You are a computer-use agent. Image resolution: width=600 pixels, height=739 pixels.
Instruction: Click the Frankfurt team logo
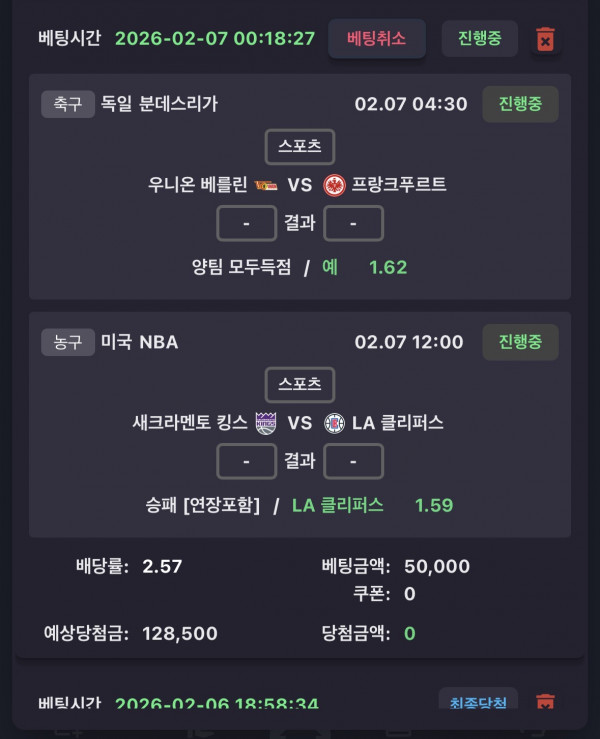334,184
